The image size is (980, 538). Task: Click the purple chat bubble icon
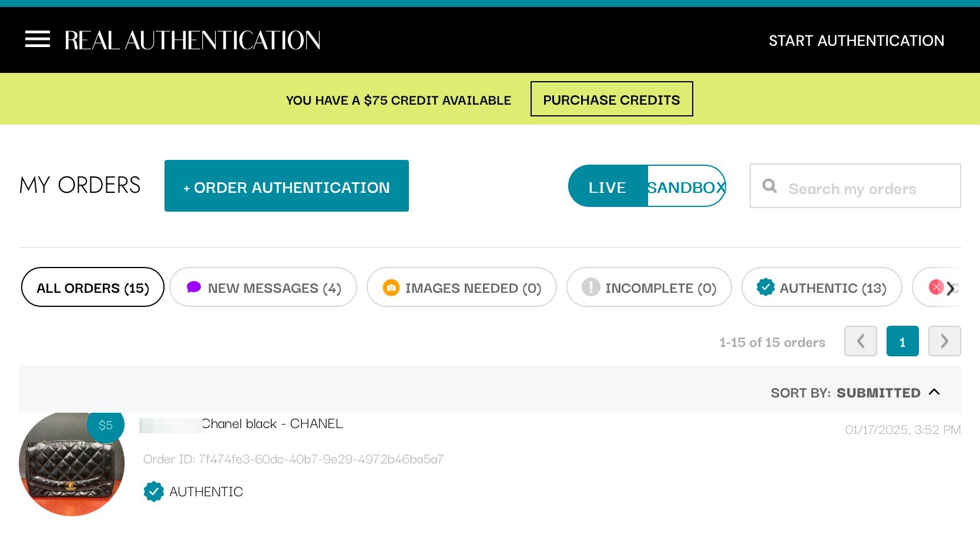[x=194, y=287]
